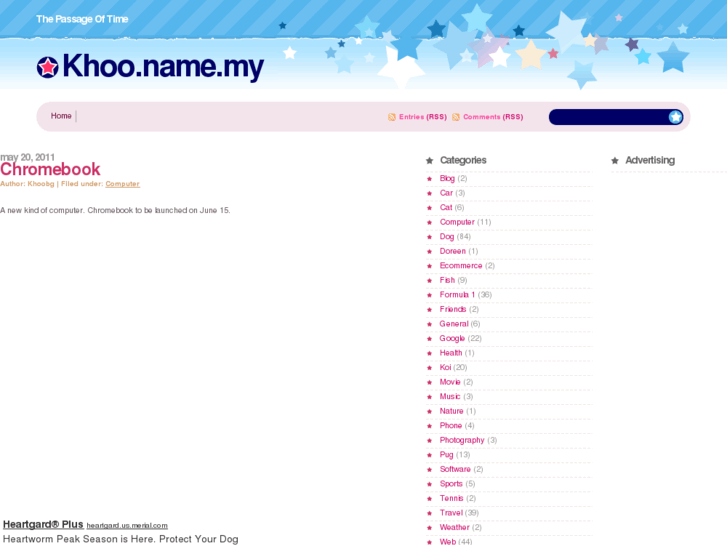
Task: Select the Fish category
Action: pos(447,280)
